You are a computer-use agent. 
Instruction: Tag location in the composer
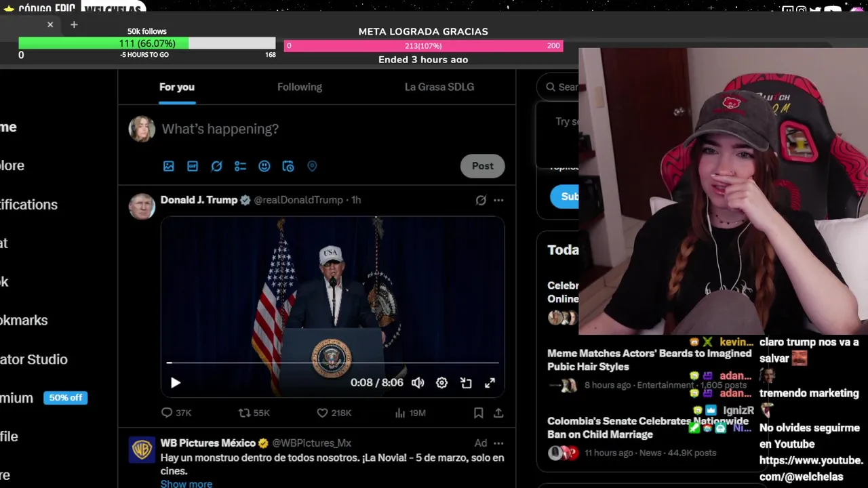point(312,166)
